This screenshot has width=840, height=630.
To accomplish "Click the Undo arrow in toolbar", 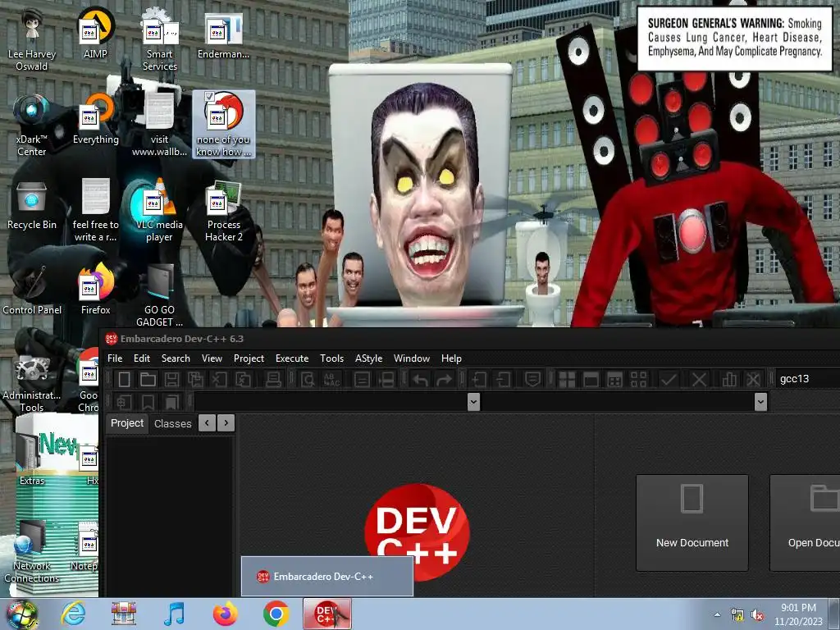I will [421, 379].
